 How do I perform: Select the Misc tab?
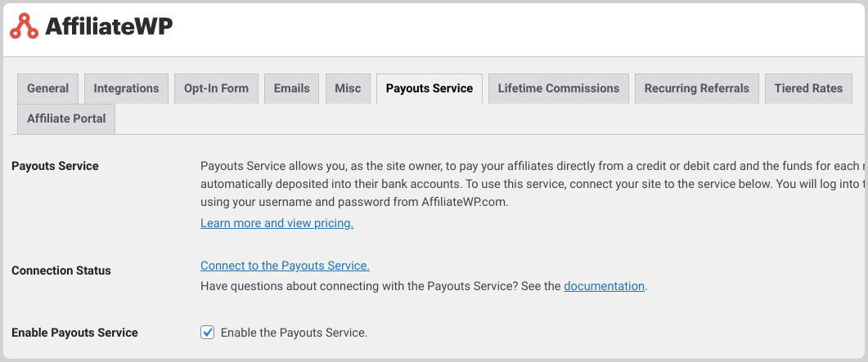pos(349,88)
